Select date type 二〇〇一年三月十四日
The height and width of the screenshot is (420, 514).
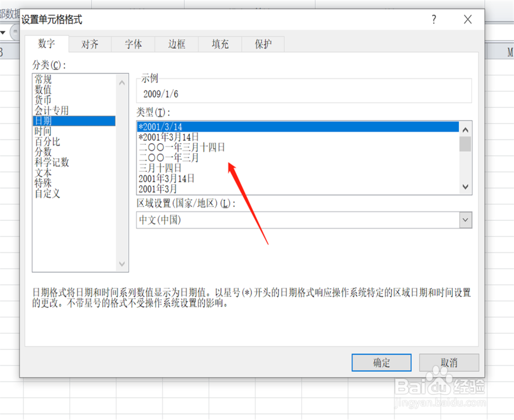tap(298, 147)
